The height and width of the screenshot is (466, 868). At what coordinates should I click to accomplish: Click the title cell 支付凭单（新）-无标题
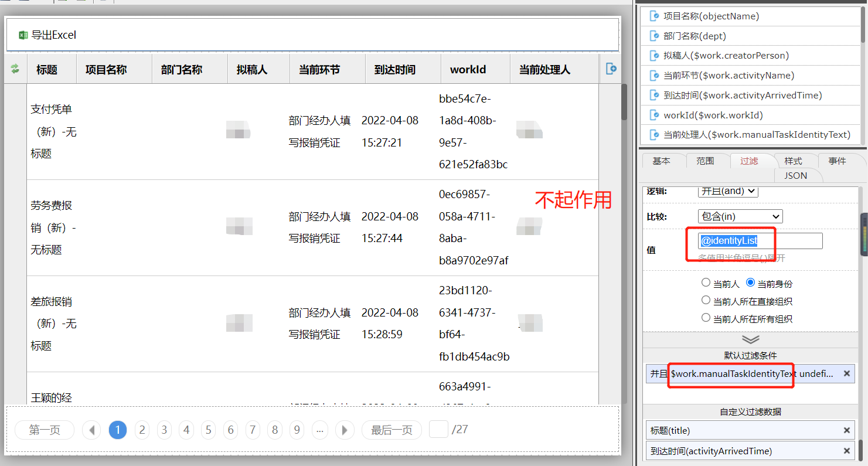coord(54,131)
